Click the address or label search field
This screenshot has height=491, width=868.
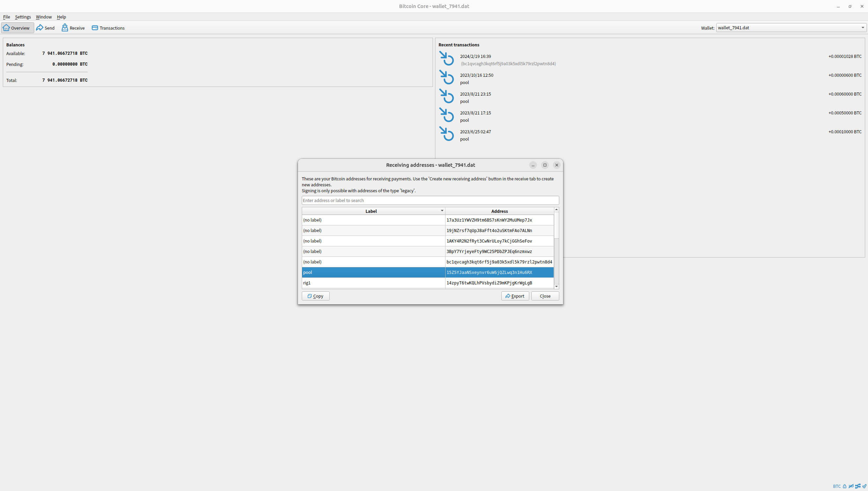click(x=430, y=200)
